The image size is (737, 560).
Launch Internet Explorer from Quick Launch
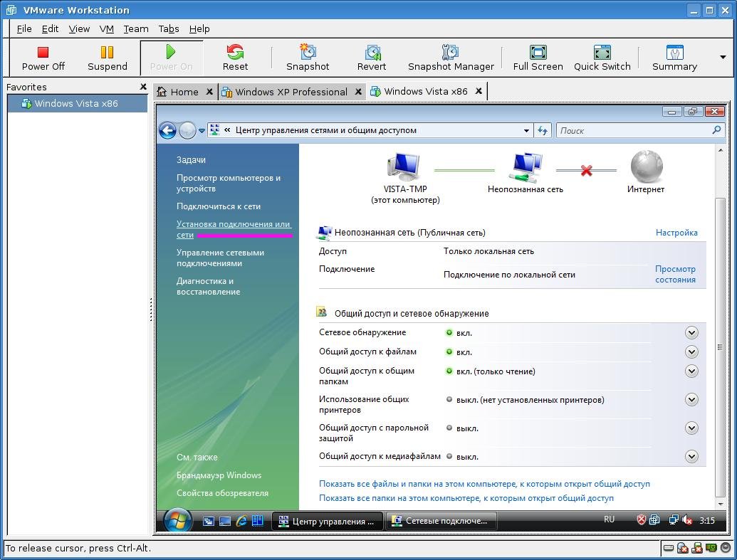coord(241,521)
